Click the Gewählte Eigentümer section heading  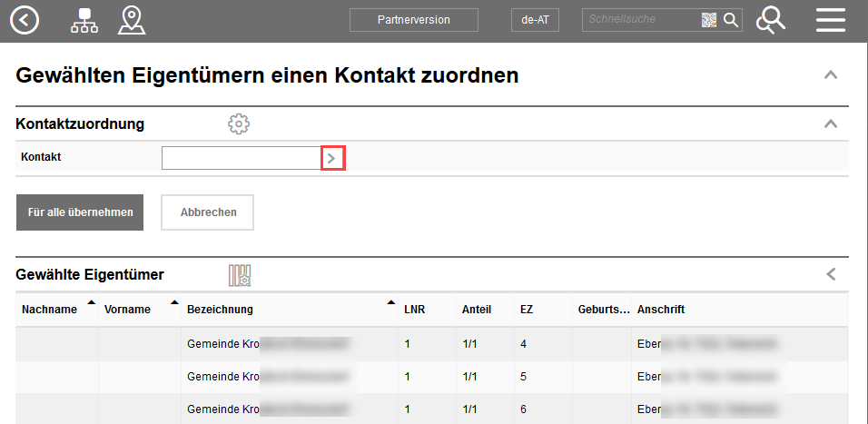click(90, 274)
